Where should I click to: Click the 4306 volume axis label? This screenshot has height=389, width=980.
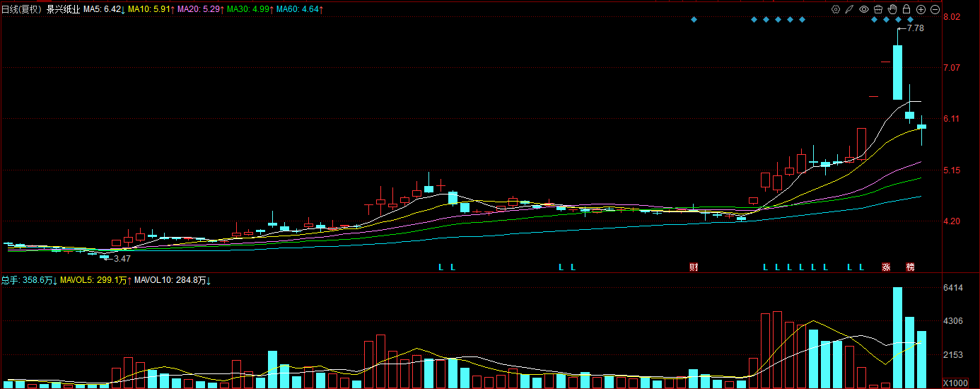(954, 321)
